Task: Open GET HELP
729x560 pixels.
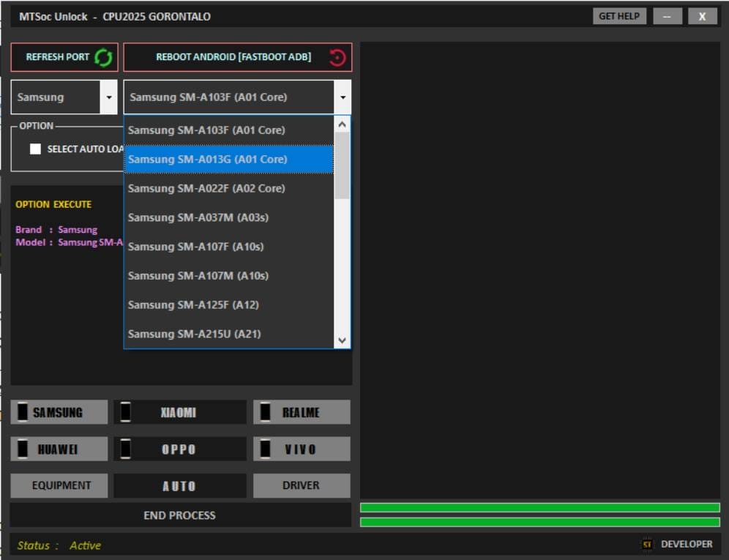Action: click(619, 15)
